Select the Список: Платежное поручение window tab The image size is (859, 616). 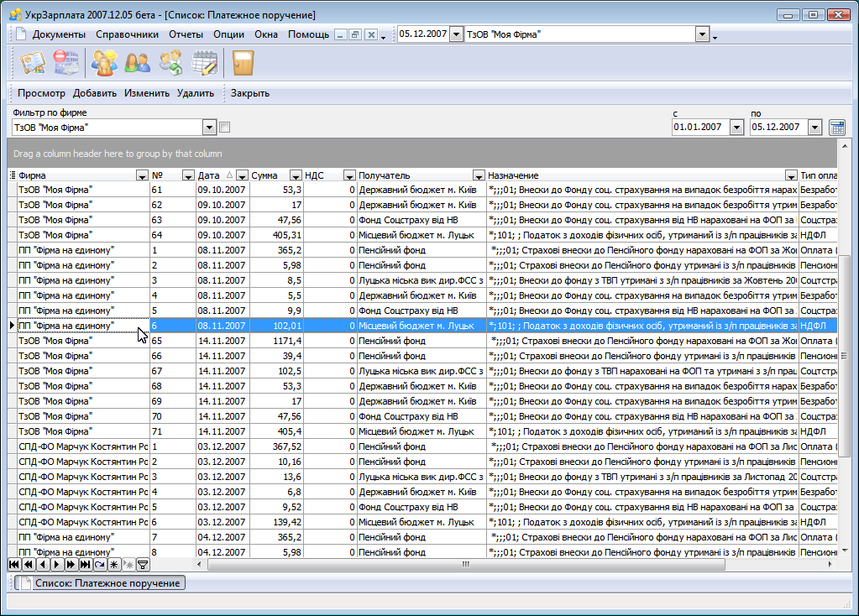100,583
